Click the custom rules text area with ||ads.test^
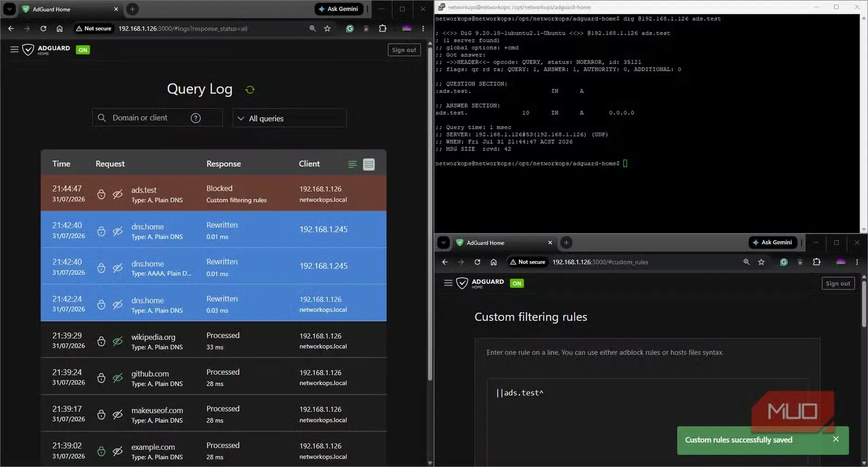 (648, 421)
